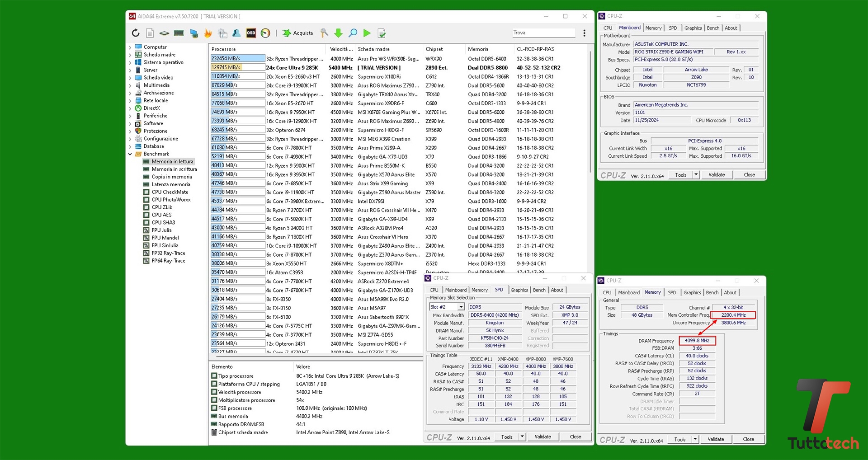Click the speedometer gauge toolbar icon
Image resolution: width=868 pixels, height=460 pixels.
coord(265,33)
